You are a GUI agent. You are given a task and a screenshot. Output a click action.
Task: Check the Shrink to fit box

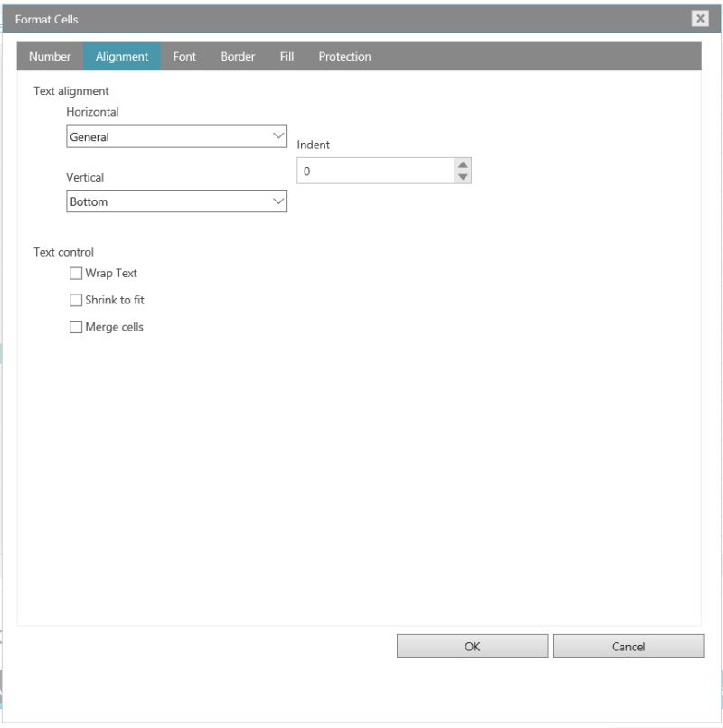click(x=76, y=300)
